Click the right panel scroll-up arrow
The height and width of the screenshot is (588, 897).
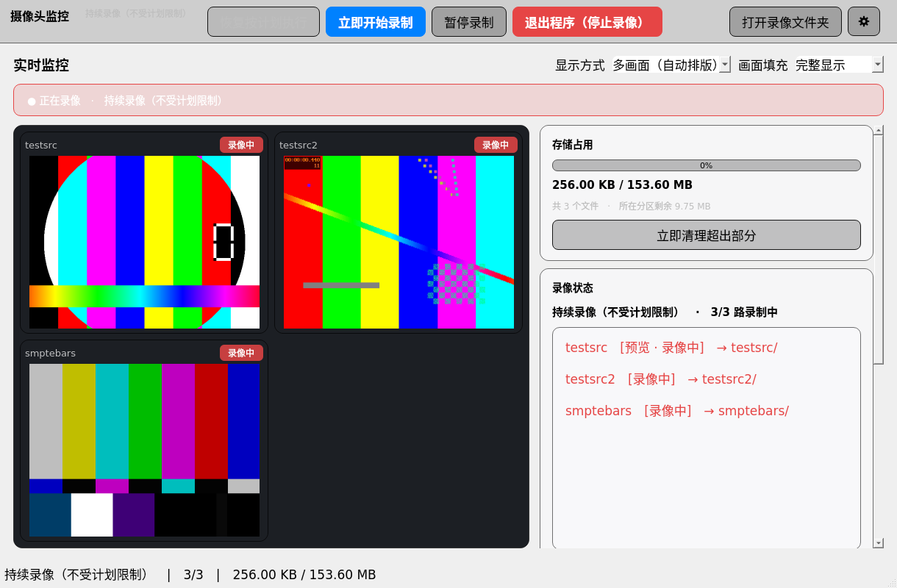click(x=879, y=130)
